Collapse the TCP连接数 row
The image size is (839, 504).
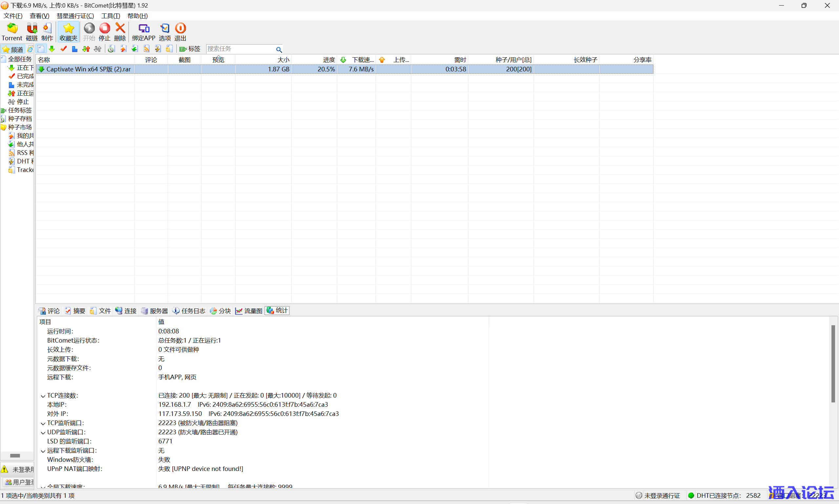43,396
